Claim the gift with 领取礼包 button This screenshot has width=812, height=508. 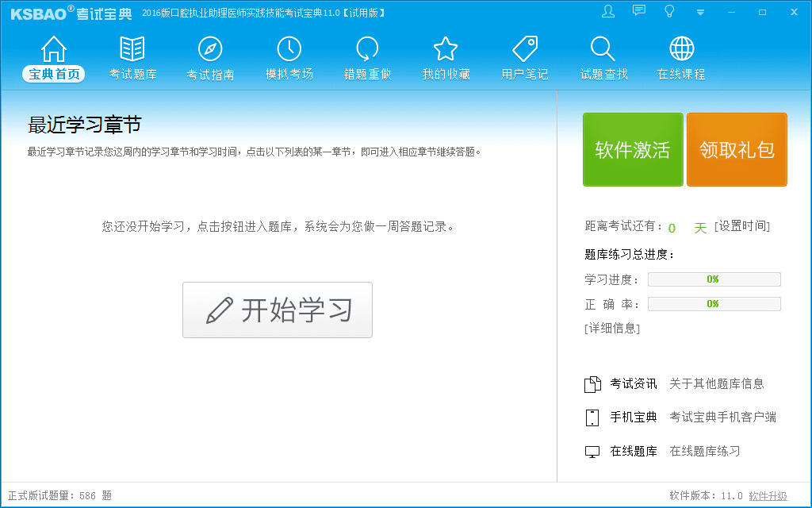coord(737,149)
